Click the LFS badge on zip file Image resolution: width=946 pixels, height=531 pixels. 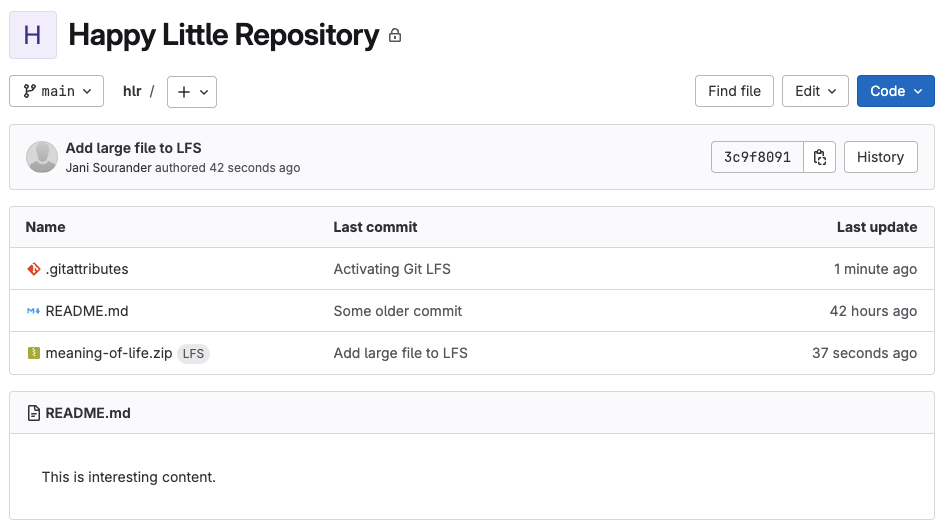(193, 353)
